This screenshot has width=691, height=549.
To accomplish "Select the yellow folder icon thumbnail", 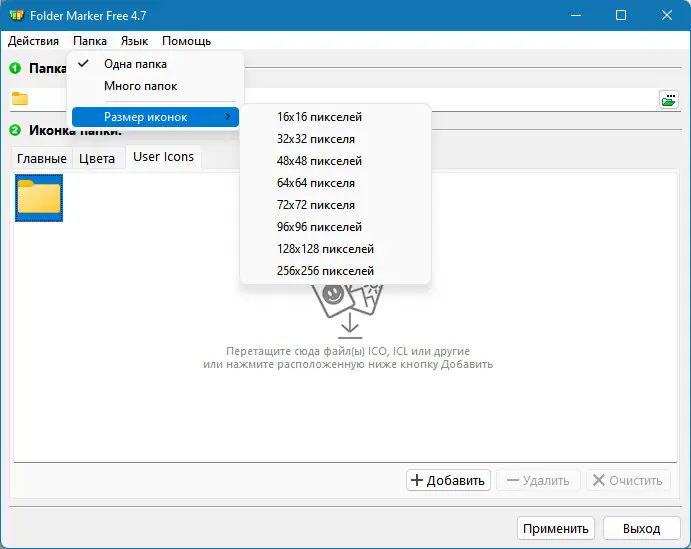I will click(x=39, y=198).
